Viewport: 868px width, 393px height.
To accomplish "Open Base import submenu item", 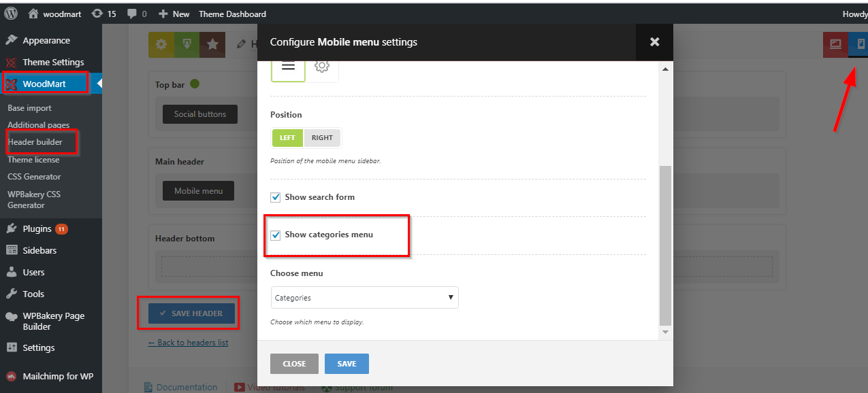I will pyautogui.click(x=29, y=108).
